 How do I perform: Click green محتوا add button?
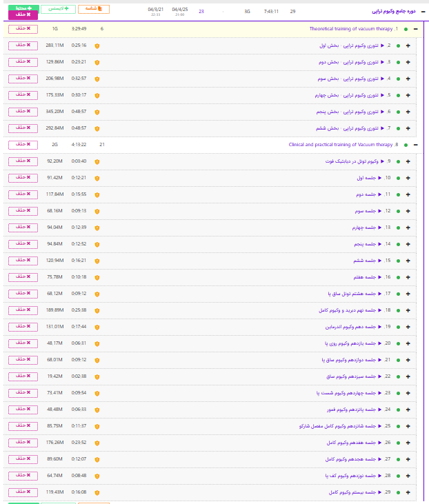[x=23, y=8]
